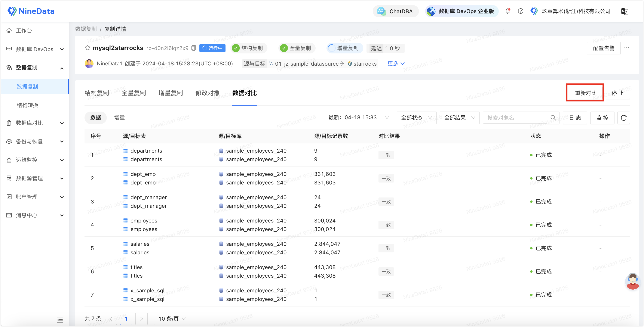Viewport: 644px width, 327px height.
Task: Click the employees source table icon
Action: click(x=126, y=221)
